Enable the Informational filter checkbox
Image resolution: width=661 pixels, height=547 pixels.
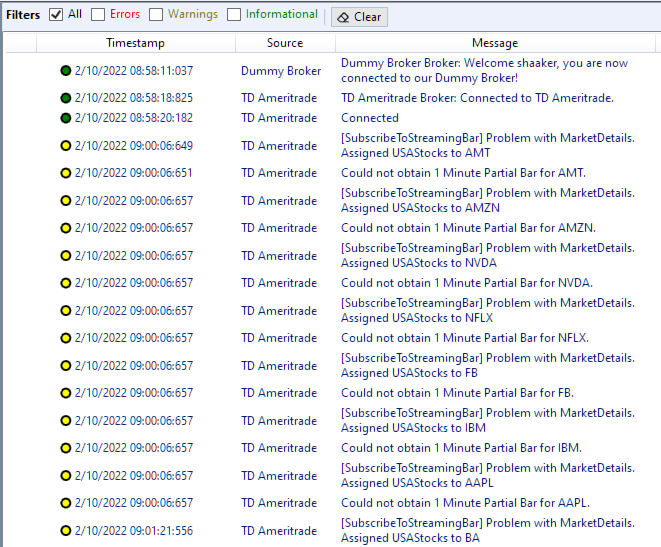(234, 15)
